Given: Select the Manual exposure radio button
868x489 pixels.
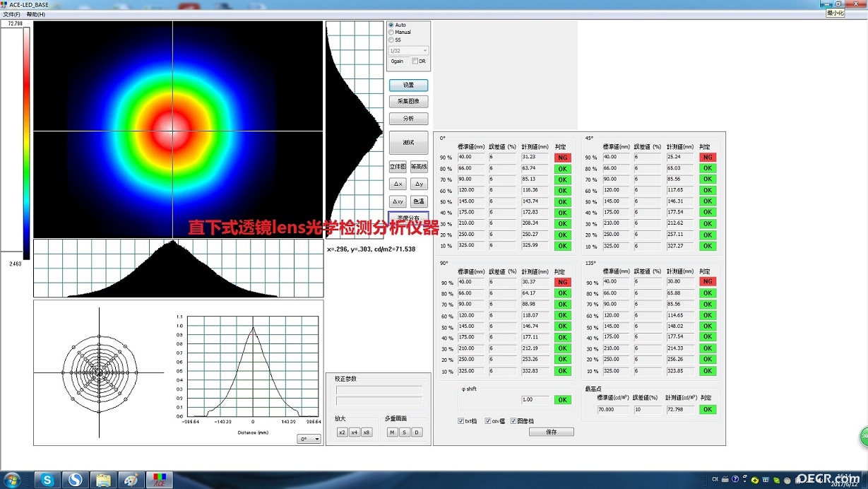Looking at the screenshot, I should 400,33.
